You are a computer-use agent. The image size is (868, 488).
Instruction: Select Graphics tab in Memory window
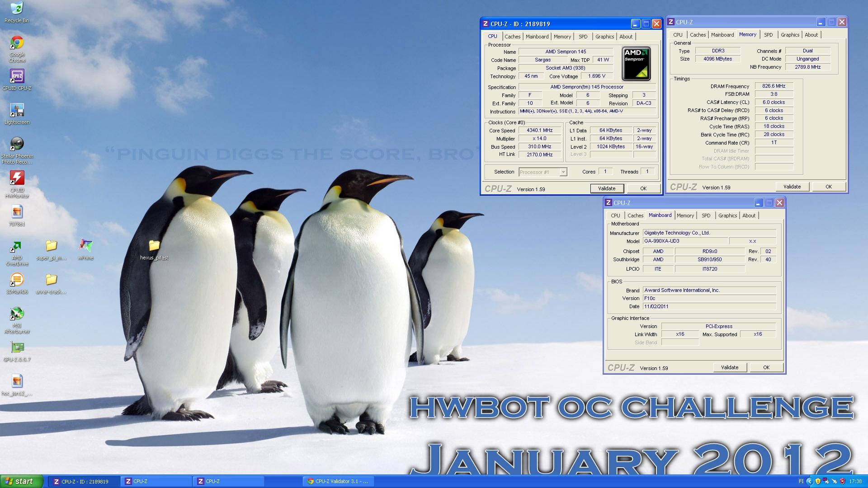click(x=790, y=35)
